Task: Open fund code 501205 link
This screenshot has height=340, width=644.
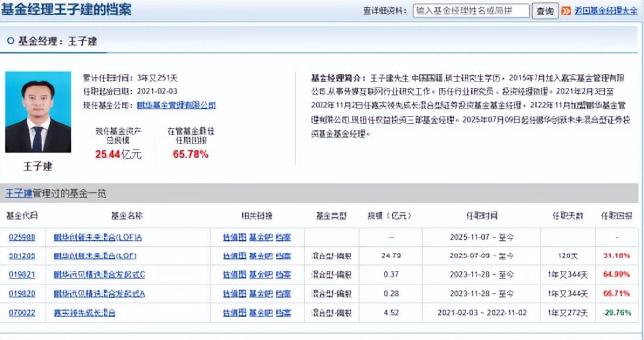Action: tap(22, 256)
